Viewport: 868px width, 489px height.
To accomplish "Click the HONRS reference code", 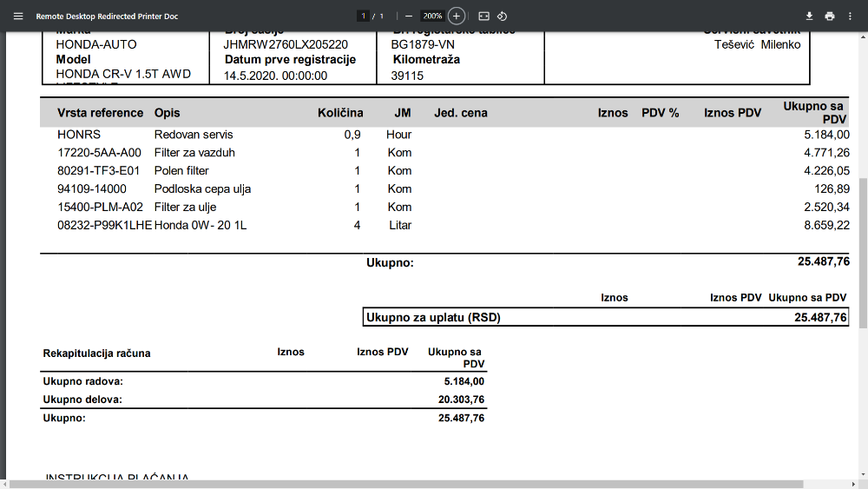I will coord(79,135).
